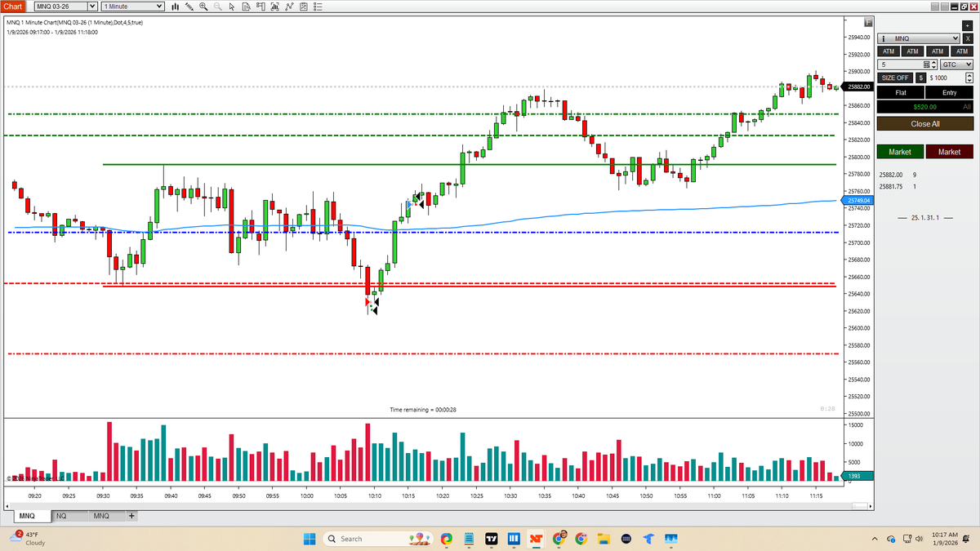
Task: Show hidden icons tray chevron
Action: tap(875, 539)
